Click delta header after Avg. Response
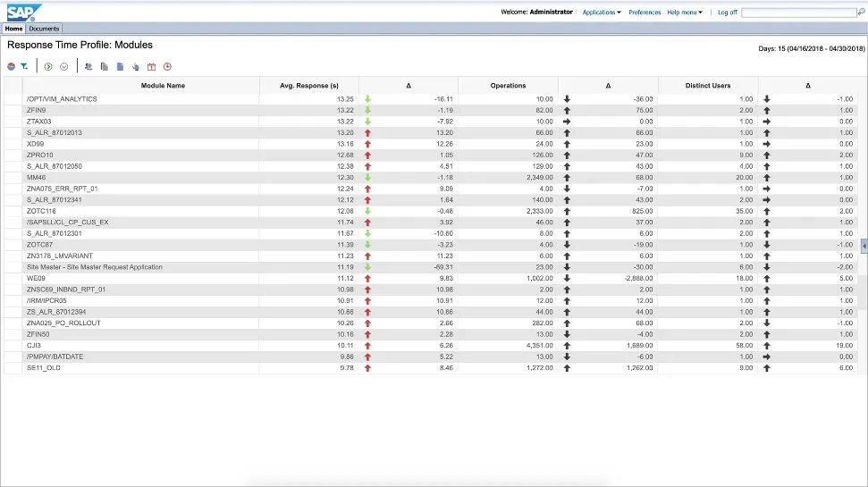 (x=409, y=86)
